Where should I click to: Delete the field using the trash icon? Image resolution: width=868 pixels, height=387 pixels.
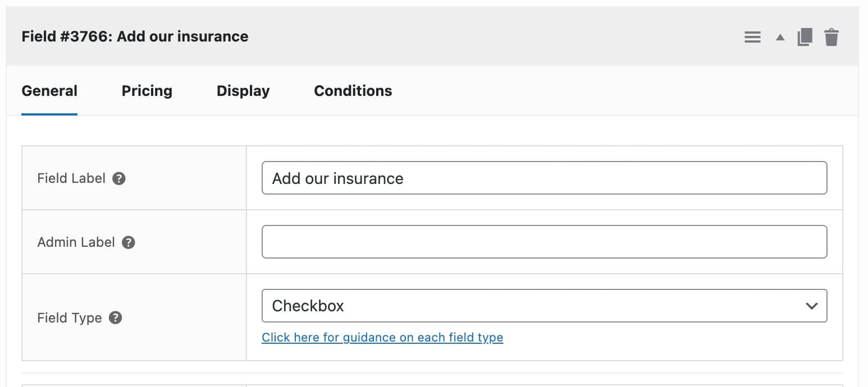[x=832, y=36]
